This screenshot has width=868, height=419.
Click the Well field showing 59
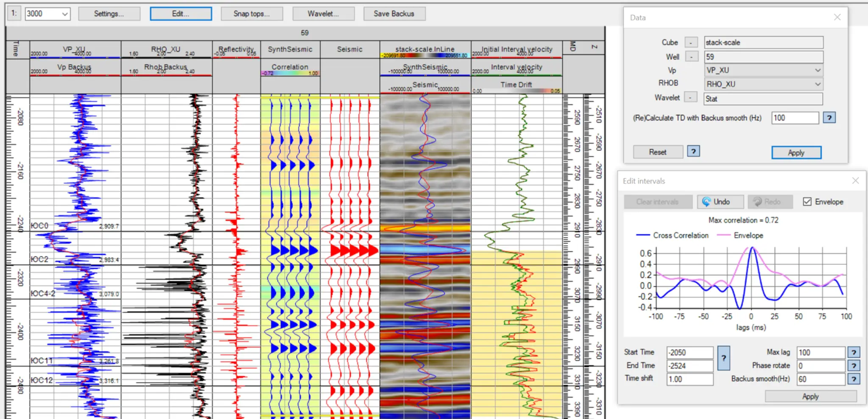pyautogui.click(x=763, y=57)
